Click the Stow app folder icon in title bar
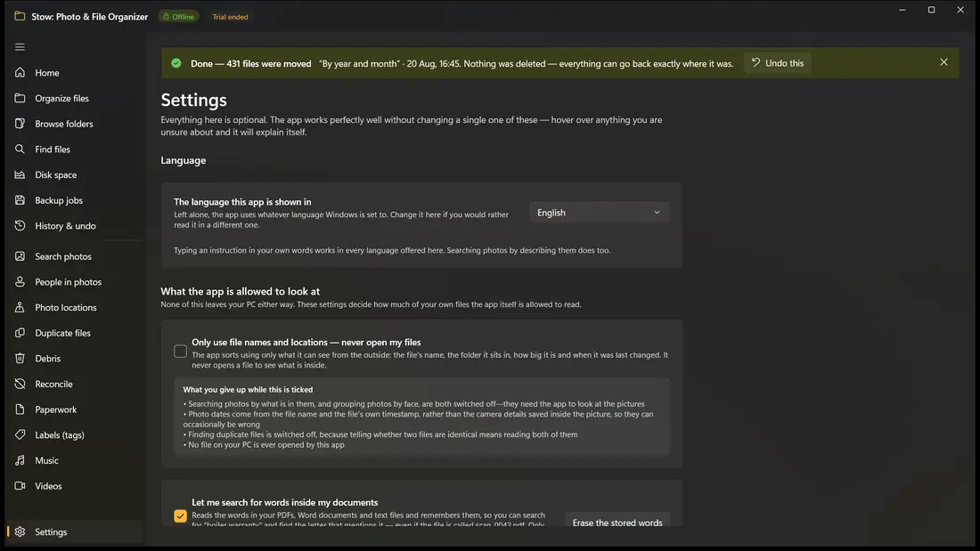This screenshot has width=980, height=551. click(20, 16)
